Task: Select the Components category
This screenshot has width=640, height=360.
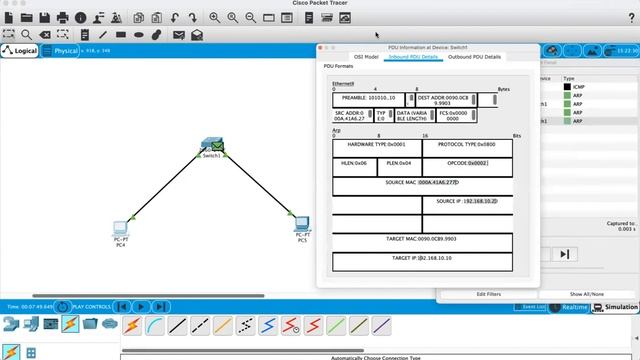Action: point(51,324)
